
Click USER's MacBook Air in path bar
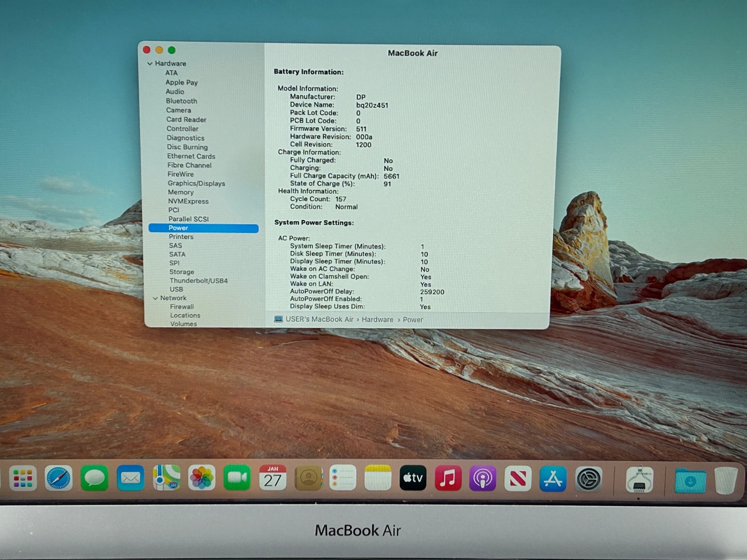tap(319, 319)
